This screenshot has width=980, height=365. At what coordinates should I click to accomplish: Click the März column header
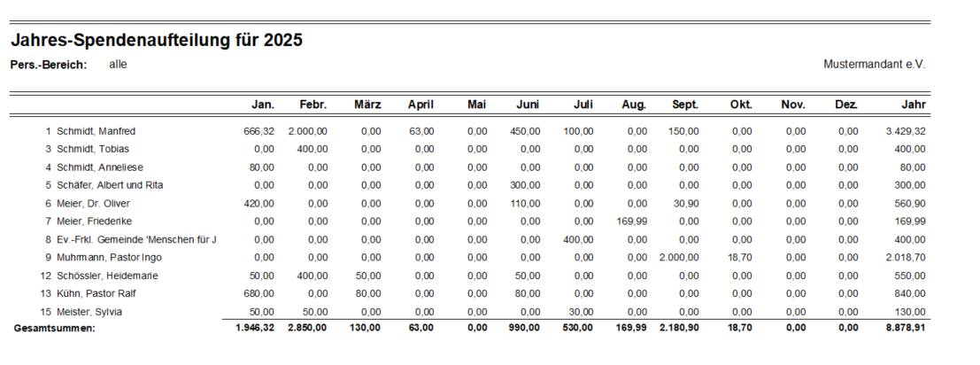(367, 105)
